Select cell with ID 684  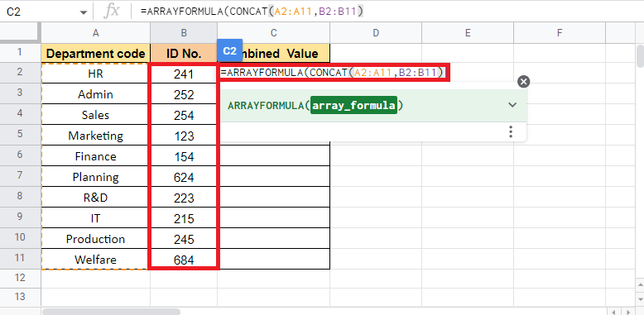[184, 260]
